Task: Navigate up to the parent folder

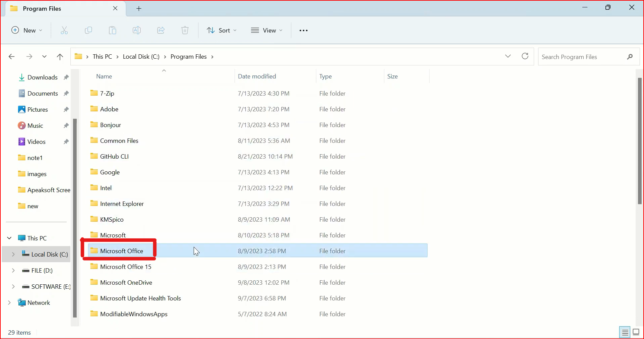Action: click(x=60, y=56)
